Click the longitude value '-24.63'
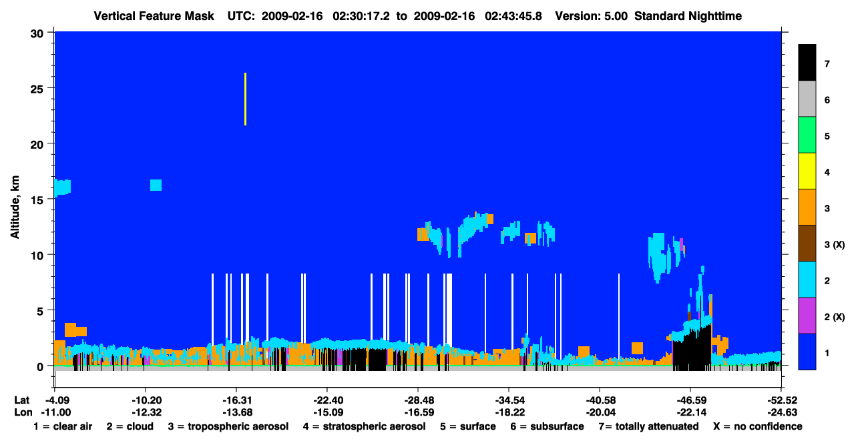The height and width of the screenshot is (445, 868). pos(781,412)
